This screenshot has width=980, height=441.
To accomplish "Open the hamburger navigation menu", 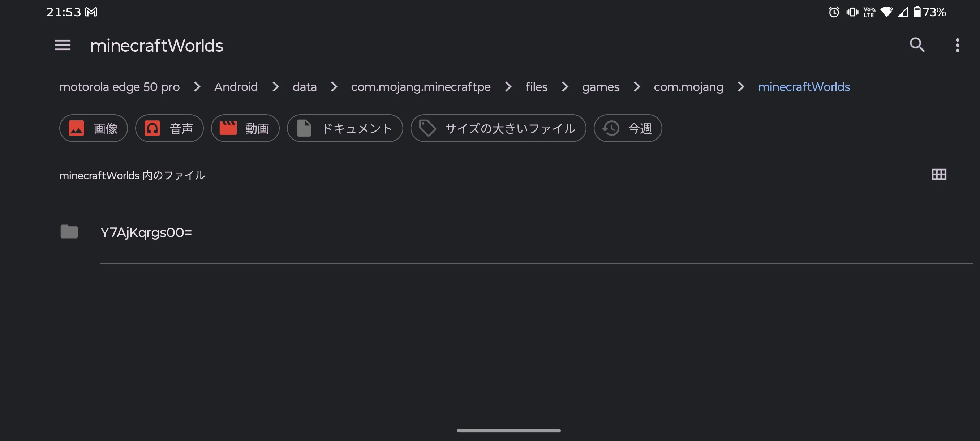I will [x=63, y=45].
